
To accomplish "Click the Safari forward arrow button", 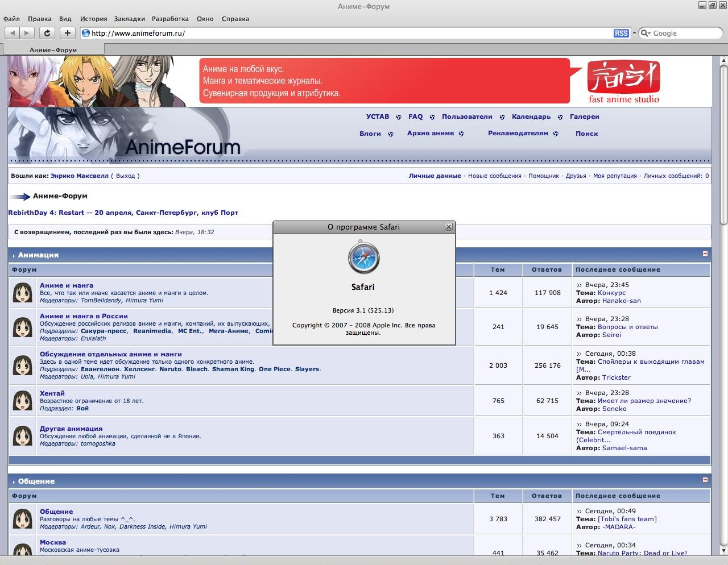I will click(27, 33).
